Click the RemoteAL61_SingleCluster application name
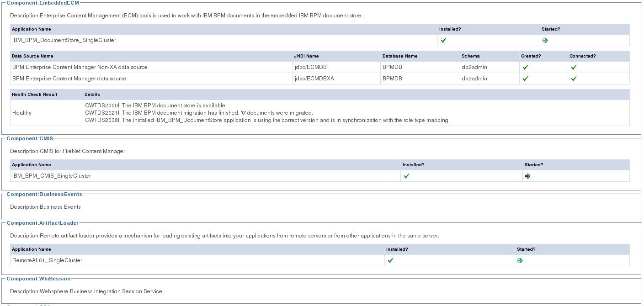The image size is (644, 306). click(x=47, y=260)
